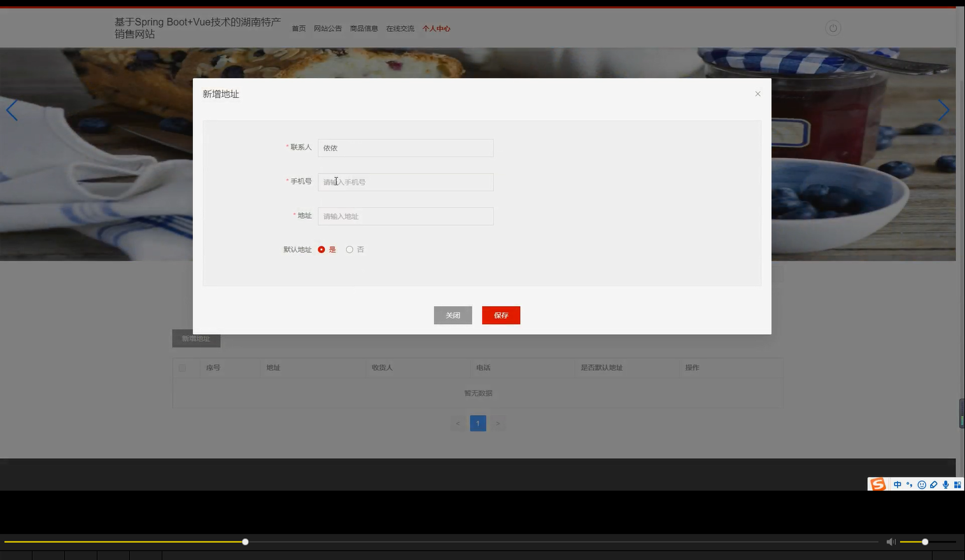Click the power/logout icon in the header
965x560 pixels.
[833, 27]
